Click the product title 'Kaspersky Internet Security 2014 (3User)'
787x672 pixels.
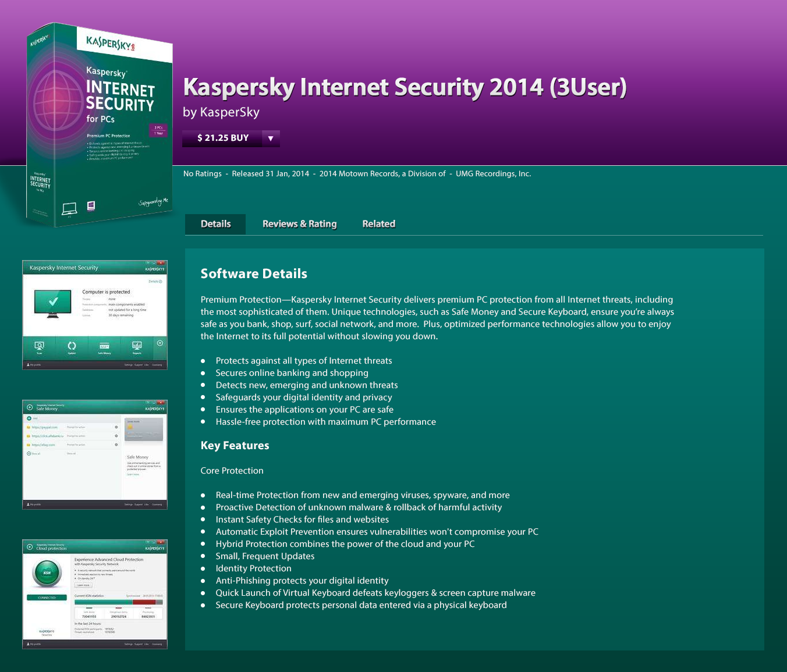point(405,87)
